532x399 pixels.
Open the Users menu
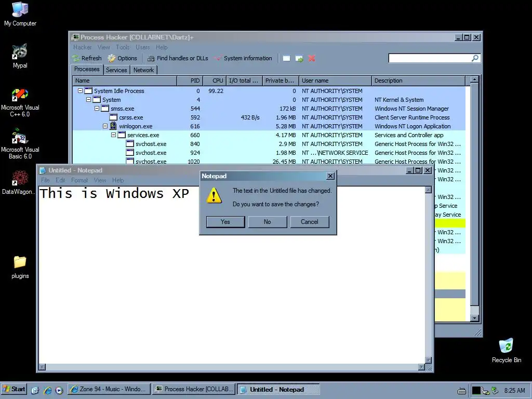coord(142,47)
